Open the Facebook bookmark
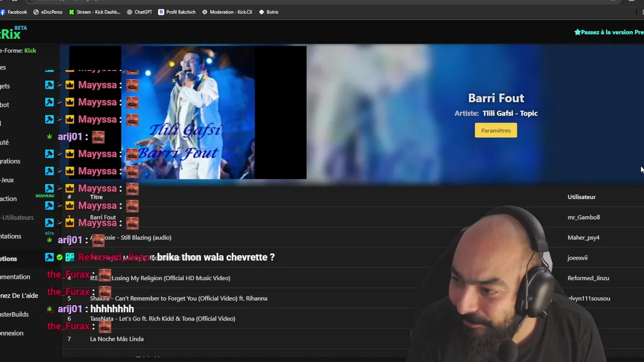The width and height of the screenshot is (644, 362). pos(14,12)
